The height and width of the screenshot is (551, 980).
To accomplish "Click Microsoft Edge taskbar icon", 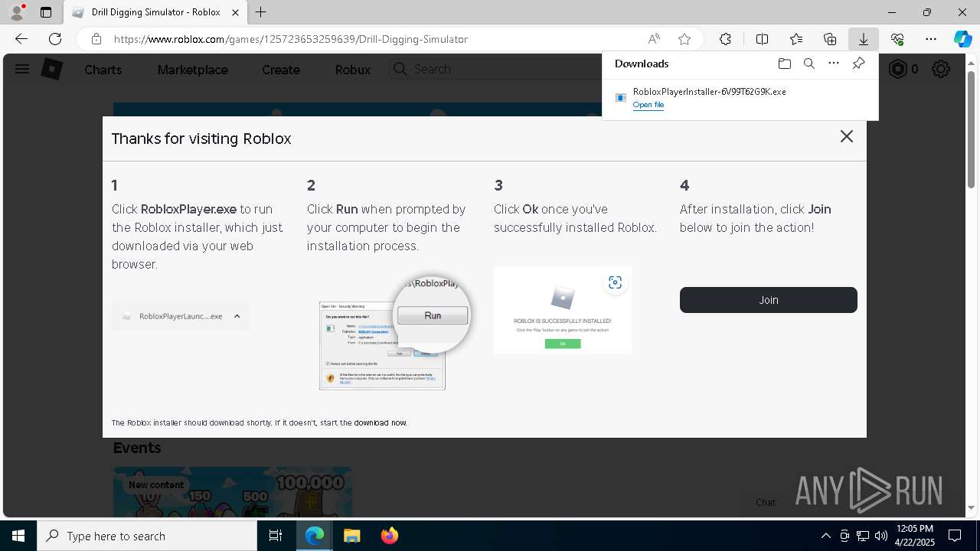I will click(x=315, y=536).
